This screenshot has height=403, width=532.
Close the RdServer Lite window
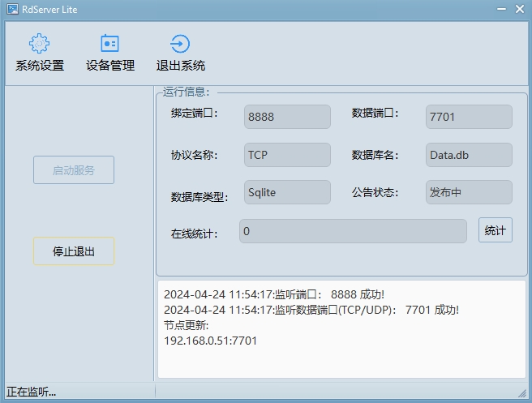pos(519,9)
